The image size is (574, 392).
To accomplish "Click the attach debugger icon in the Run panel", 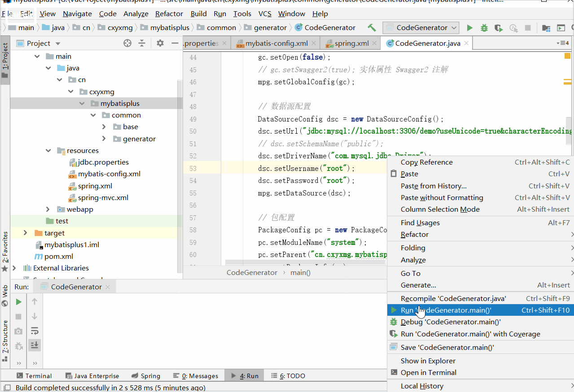I will pyautogui.click(x=18, y=346).
